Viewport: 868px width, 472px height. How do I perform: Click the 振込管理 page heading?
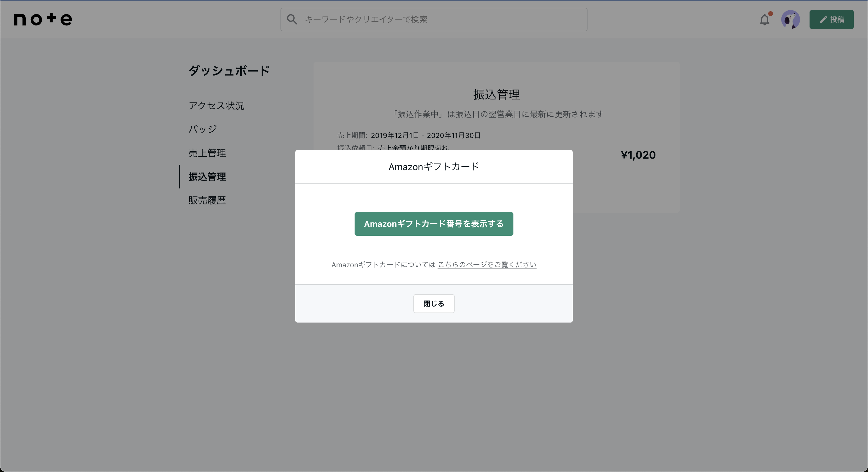point(496,95)
